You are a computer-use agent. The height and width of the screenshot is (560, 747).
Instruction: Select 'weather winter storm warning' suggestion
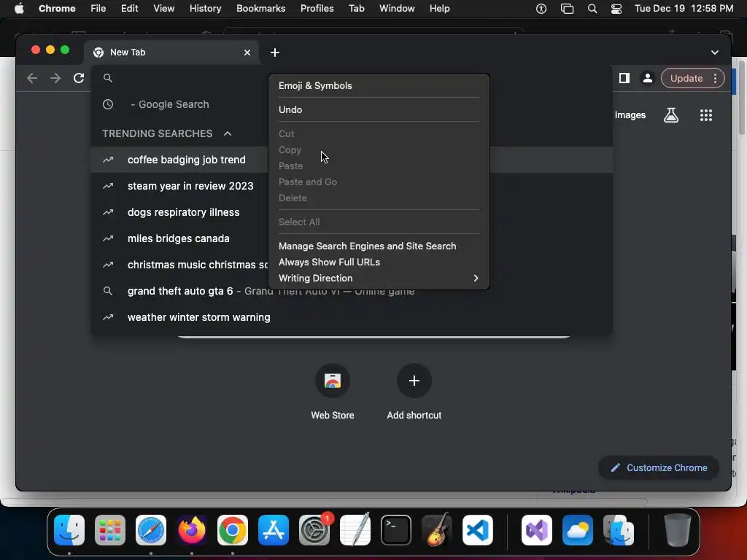click(351, 317)
